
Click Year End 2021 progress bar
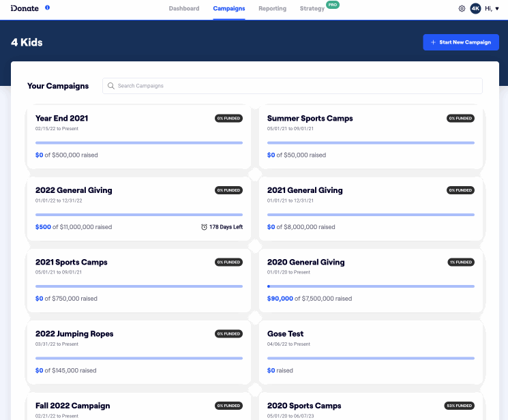coord(139,142)
